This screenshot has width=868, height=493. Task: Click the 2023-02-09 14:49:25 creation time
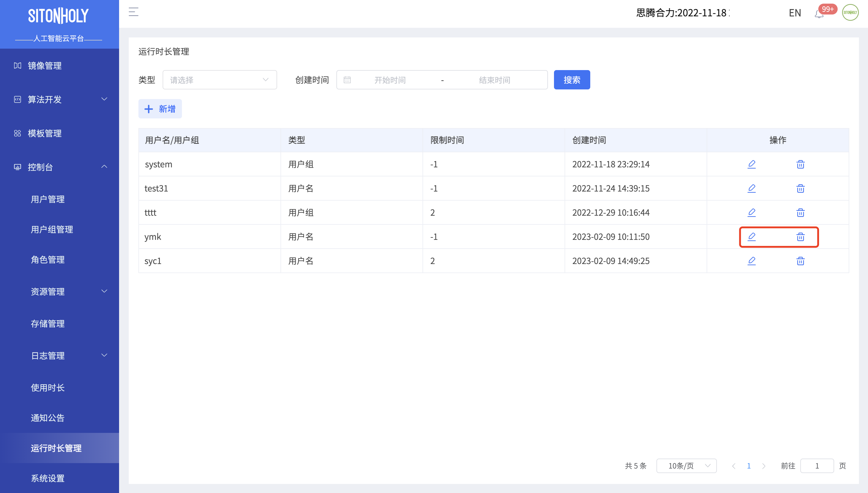click(x=611, y=261)
